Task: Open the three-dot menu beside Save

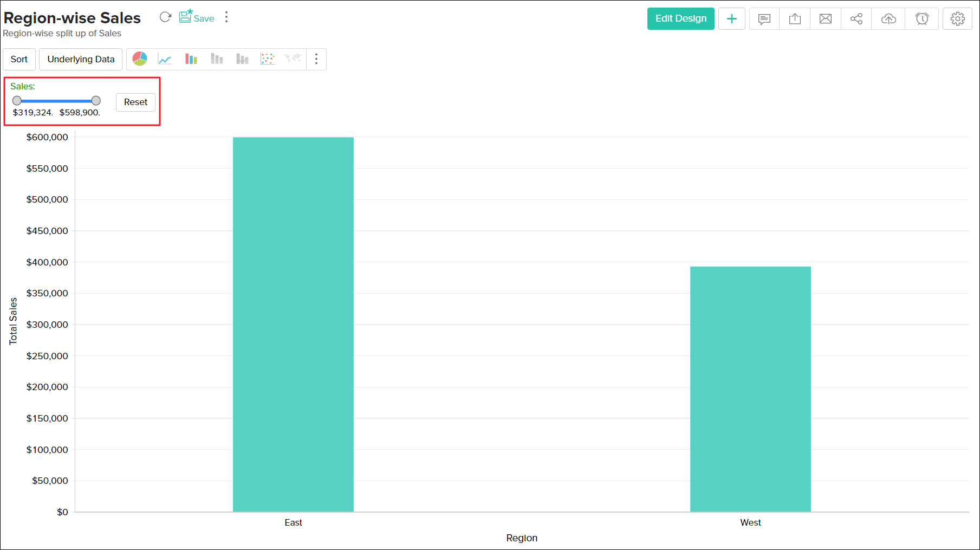Action: tap(226, 17)
